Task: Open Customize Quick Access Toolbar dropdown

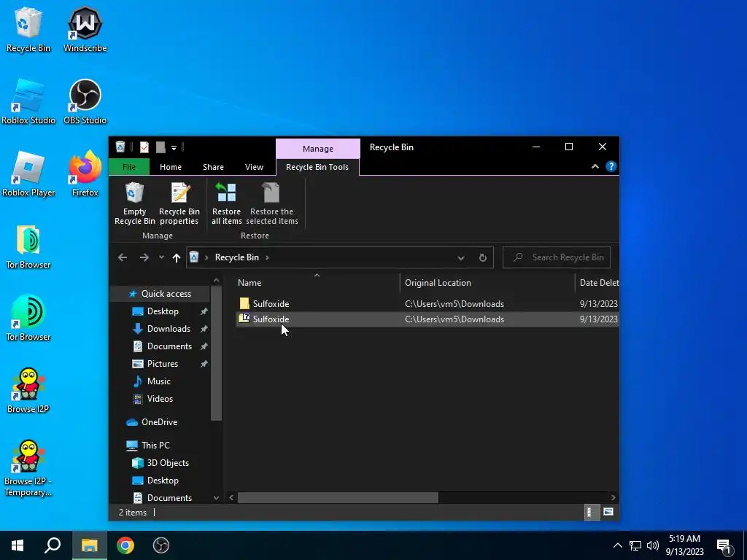Action: pyautogui.click(x=174, y=148)
